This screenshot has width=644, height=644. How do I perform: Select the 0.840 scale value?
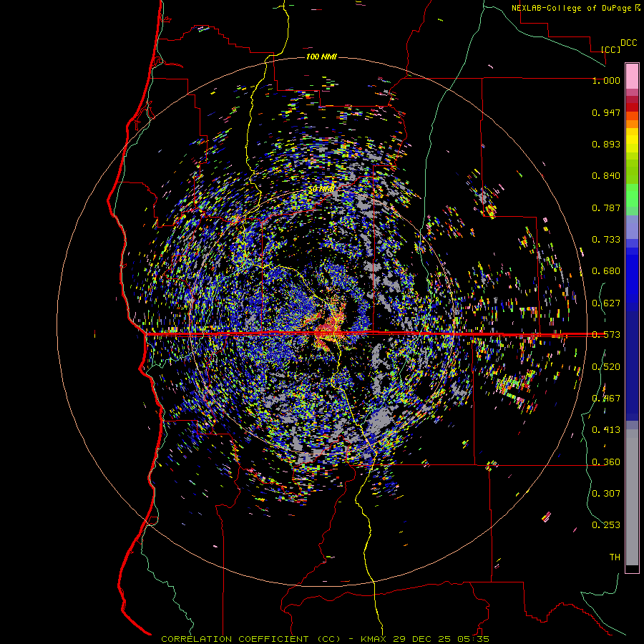pos(606,176)
